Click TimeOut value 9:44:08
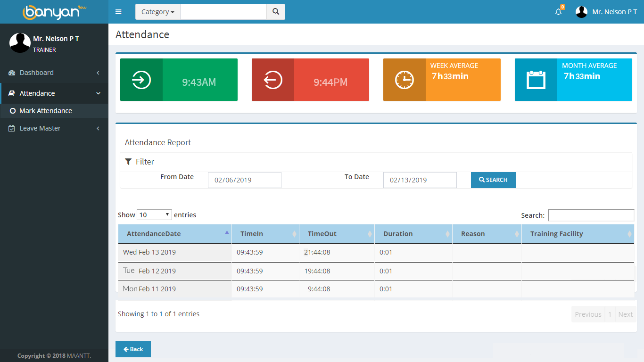 coord(319,289)
